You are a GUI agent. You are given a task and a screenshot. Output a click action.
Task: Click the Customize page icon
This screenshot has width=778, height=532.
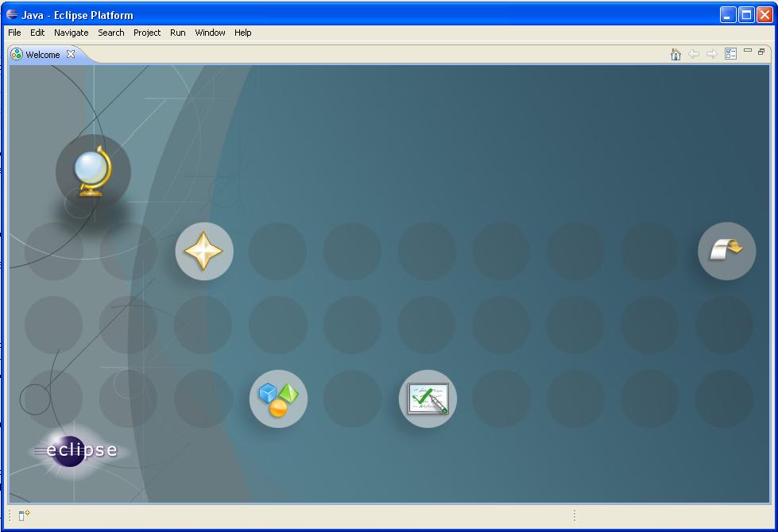point(731,53)
